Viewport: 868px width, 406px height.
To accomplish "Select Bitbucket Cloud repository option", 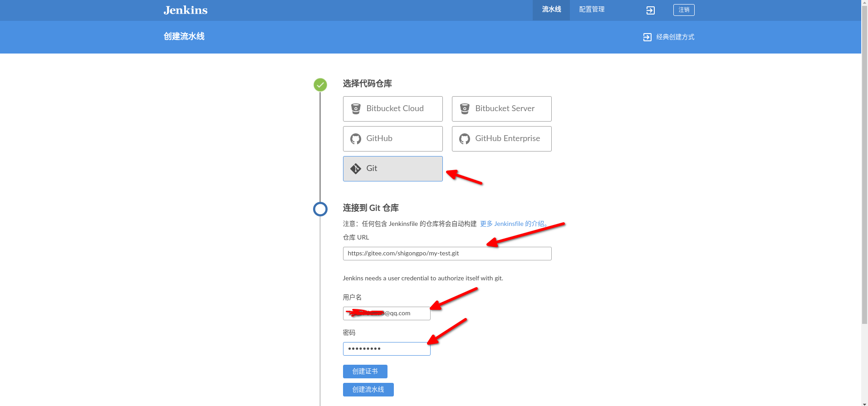I will pyautogui.click(x=392, y=109).
